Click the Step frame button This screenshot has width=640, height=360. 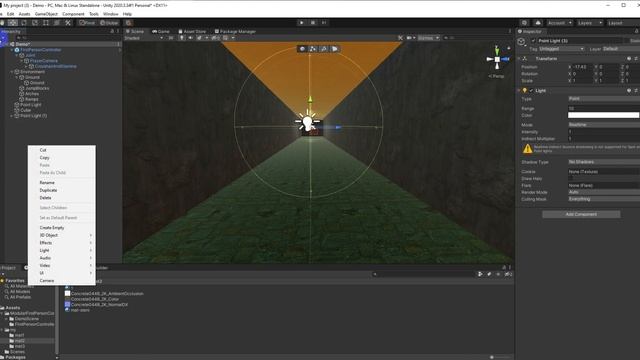(324, 23)
